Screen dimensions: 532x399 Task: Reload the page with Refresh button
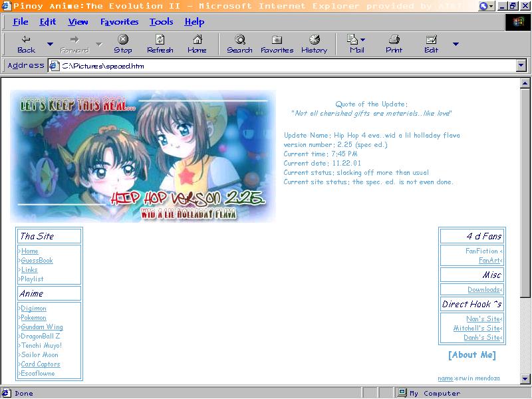click(160, 44)
